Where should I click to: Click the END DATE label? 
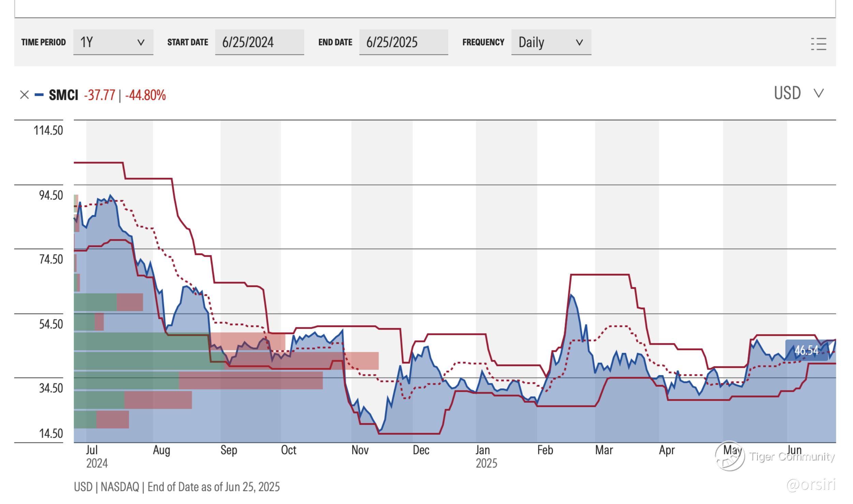click(x=335, y=42)
